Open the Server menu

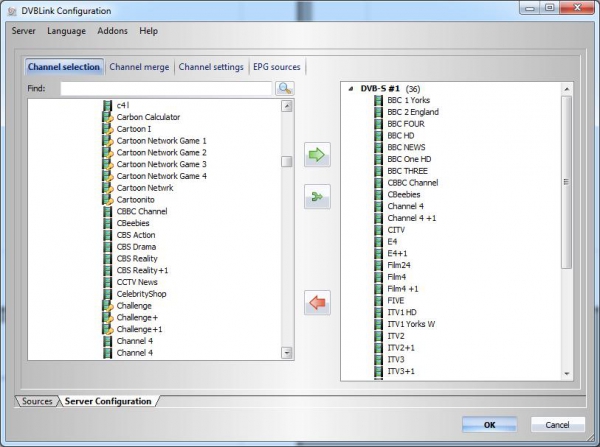pos(23,31)
